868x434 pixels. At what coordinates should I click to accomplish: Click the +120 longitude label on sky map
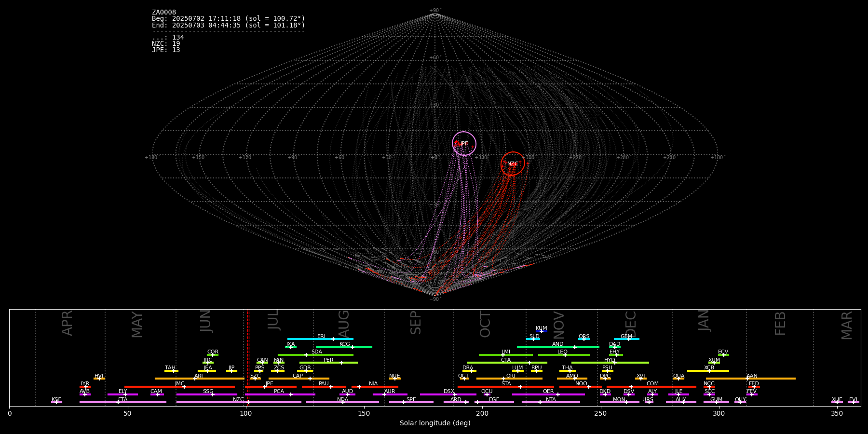coord(245,158)
